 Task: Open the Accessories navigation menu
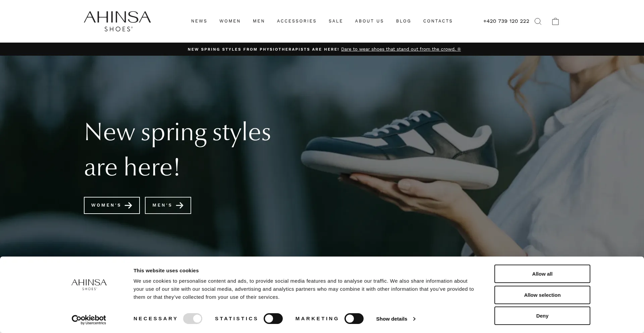click(x=297, y=21)
